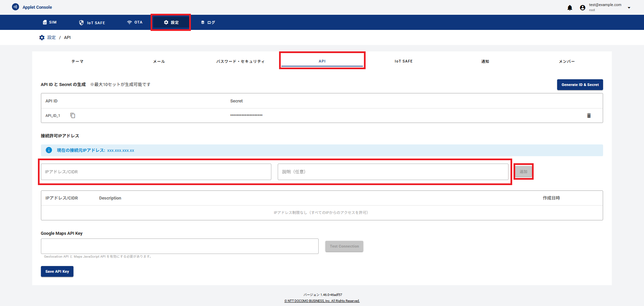Click the Google Maps API Key field

point(179,246)
